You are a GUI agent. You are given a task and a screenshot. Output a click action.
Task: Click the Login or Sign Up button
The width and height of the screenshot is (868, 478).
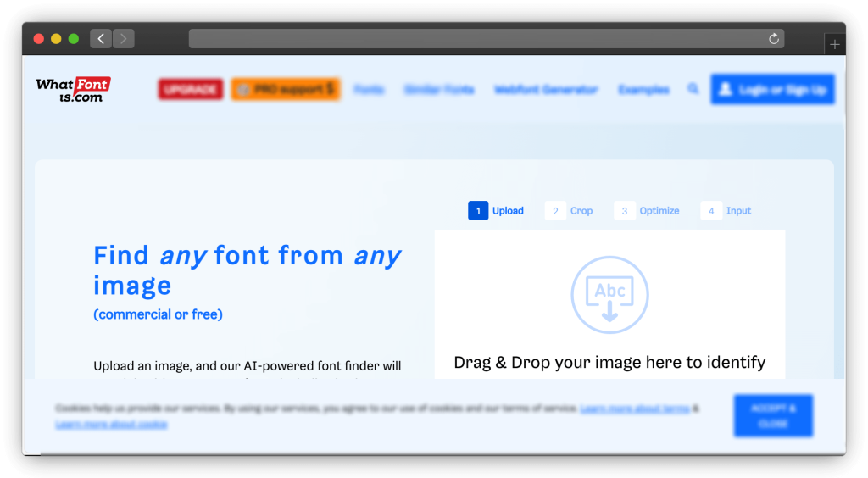tap(772, 89)
